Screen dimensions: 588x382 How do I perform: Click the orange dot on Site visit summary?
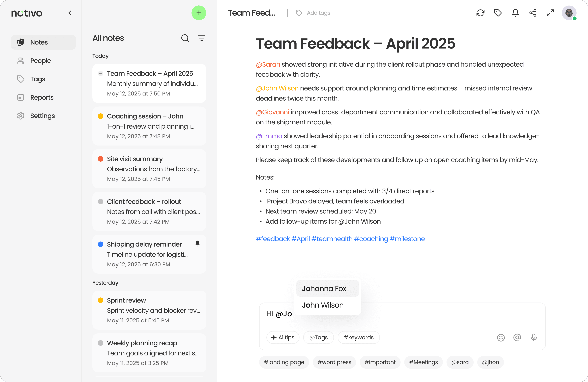coord(100,159)
